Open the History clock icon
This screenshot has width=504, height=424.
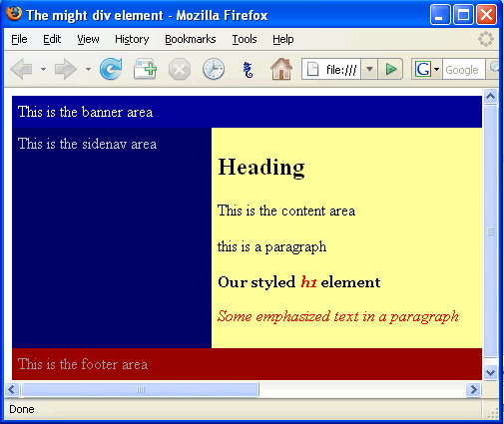click(214, 69)
